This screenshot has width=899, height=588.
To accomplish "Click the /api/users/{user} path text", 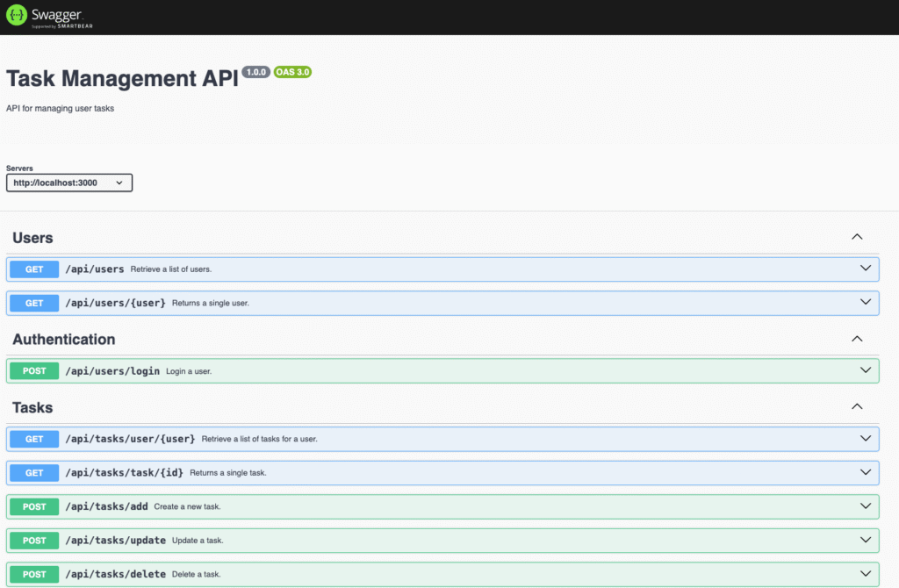I will tap(115, 303).
